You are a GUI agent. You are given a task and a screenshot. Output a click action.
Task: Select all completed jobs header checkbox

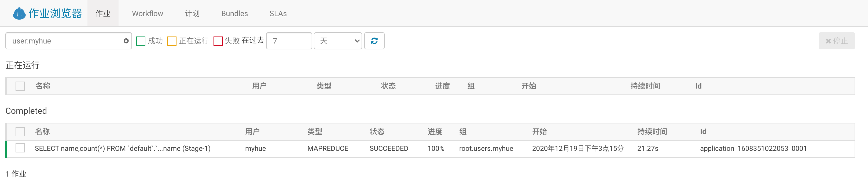coord(20,132)
